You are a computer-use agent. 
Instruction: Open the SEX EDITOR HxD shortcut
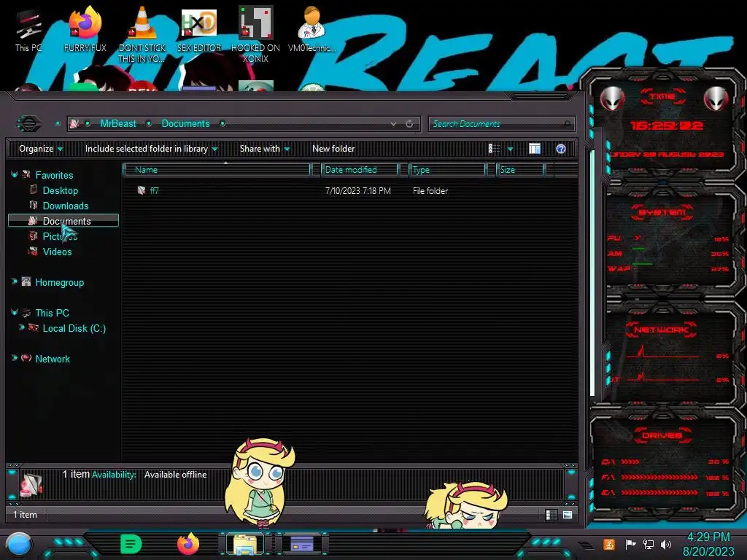click(199, 31)
